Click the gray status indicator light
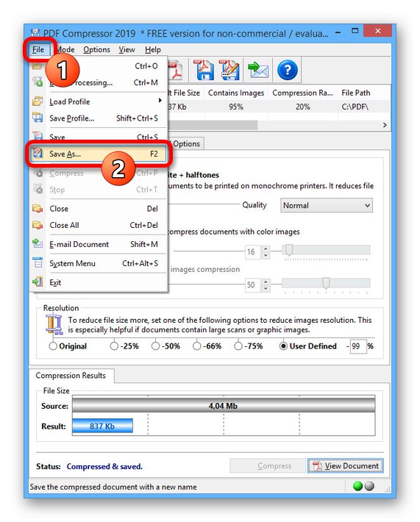This screenshot has height=522, width=420. [369, 487]
